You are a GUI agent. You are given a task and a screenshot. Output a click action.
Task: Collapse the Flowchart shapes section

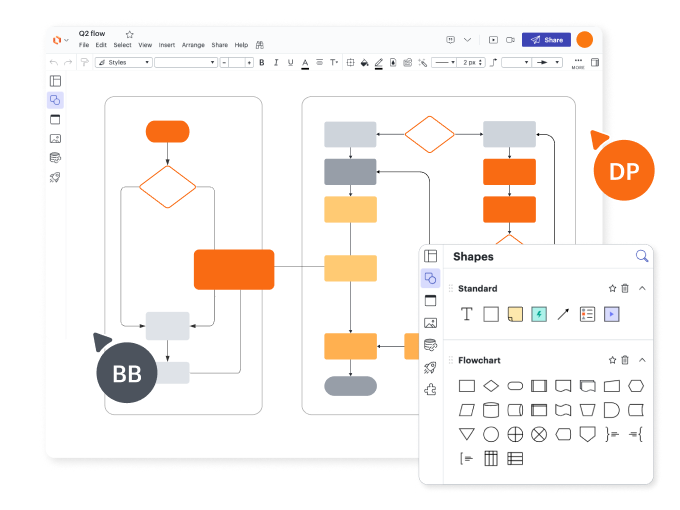tap(642, 360)
